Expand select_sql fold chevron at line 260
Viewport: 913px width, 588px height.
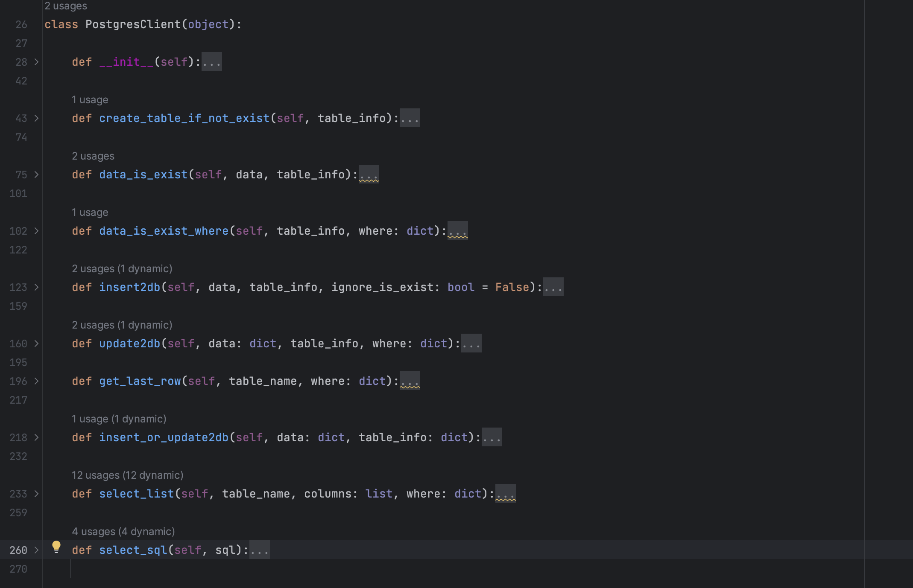36,550
